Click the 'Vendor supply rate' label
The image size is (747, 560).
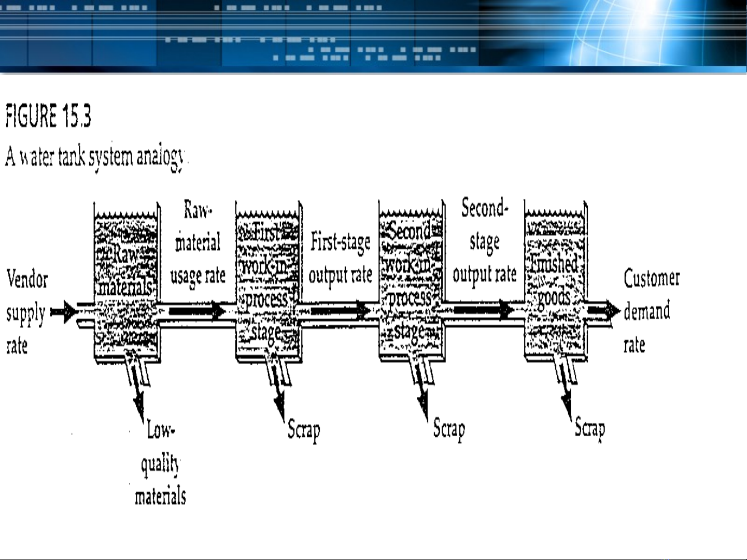pos(27,312)
